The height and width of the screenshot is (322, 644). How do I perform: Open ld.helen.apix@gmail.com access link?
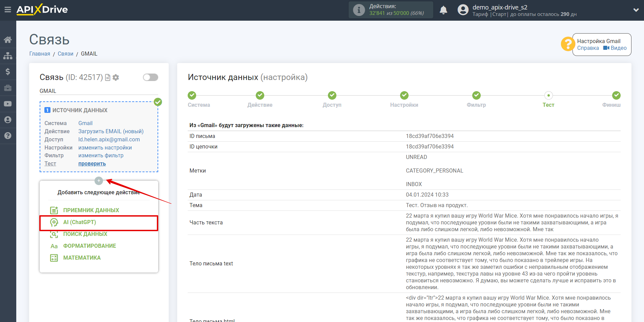[x=109, y=139]
